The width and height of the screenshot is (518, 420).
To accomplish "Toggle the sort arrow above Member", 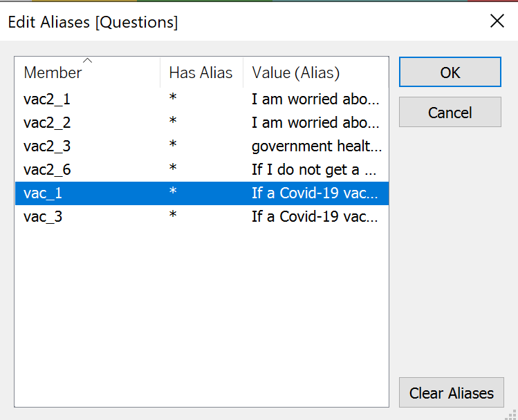I will click(88, 61).
